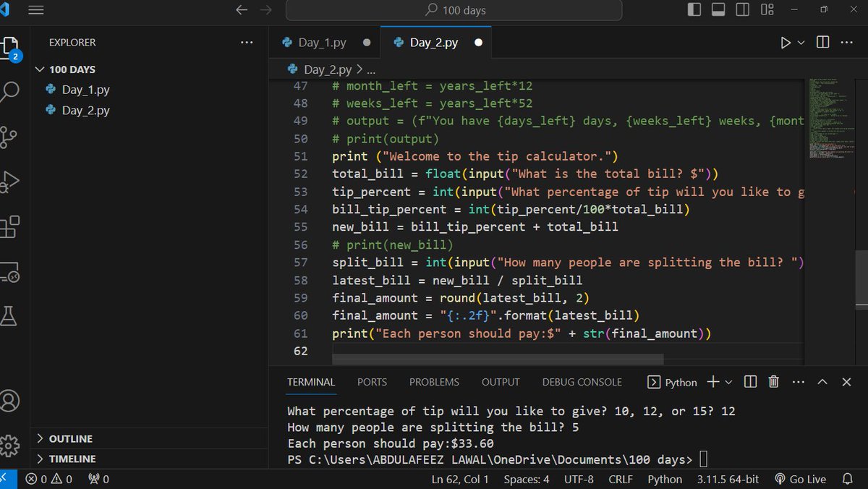This screenshot has width=868, height=489.
Task: Open the Remote Explorer view
Action: tap(10, 271)
